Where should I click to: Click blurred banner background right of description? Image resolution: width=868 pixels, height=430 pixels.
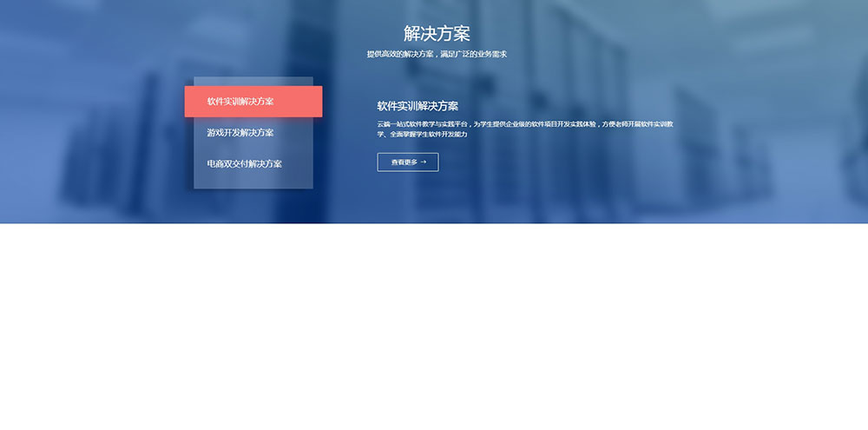pos(764,130)
